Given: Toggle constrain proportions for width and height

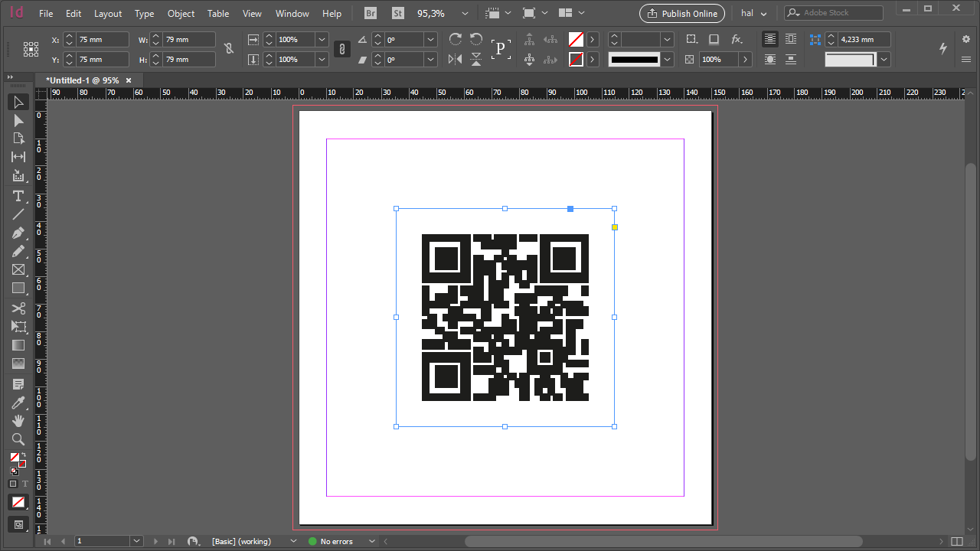Looking at the screenshot, I should point(228,48).
